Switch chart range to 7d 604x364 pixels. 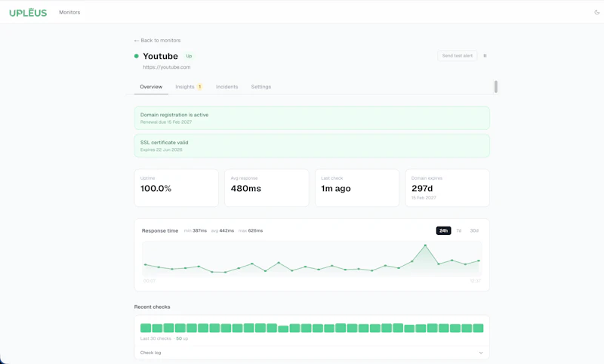coord(459,231)
